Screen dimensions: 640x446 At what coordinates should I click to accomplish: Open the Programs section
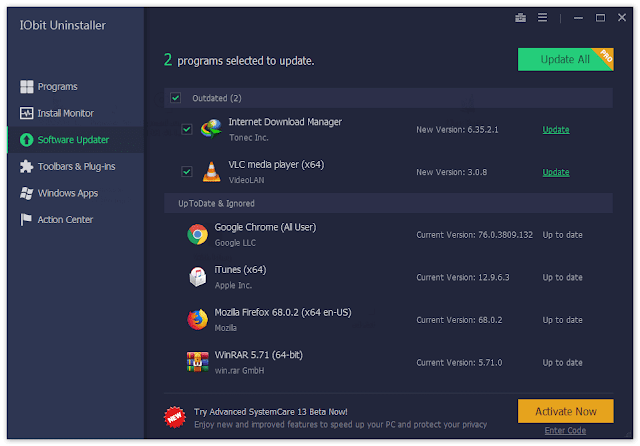(76, 87)
